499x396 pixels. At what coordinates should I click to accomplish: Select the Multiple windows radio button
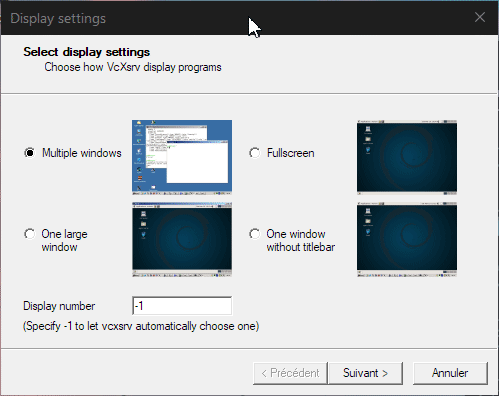[30, 153]
